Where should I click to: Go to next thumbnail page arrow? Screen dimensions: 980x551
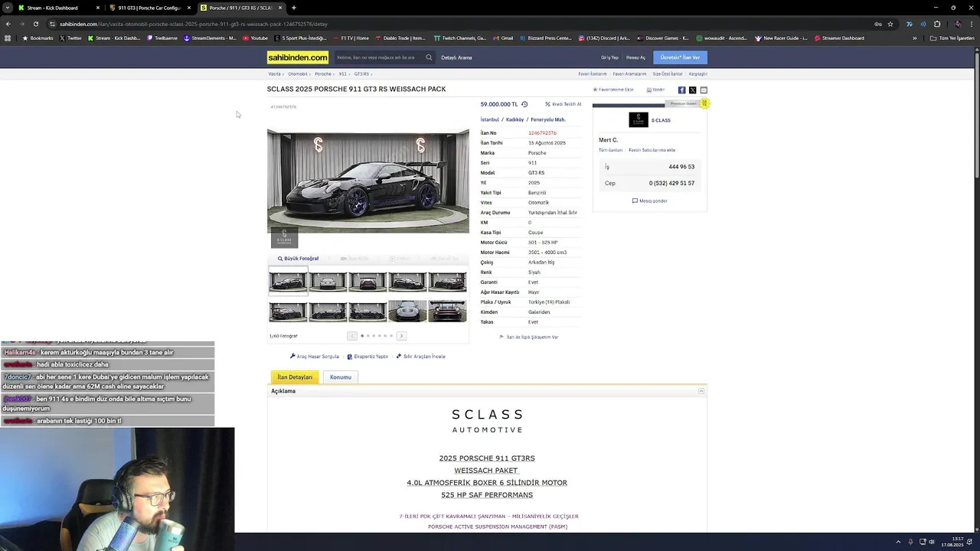point(401,336)
